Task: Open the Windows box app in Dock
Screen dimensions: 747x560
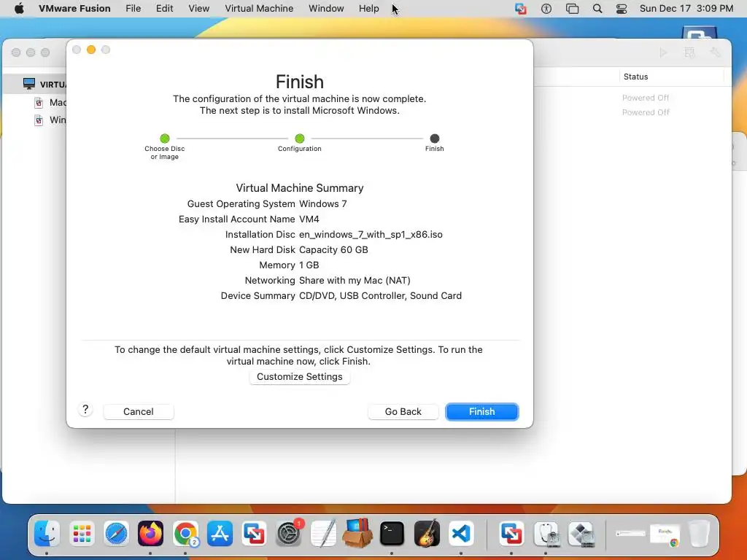Action: click(x=357, y=533)
